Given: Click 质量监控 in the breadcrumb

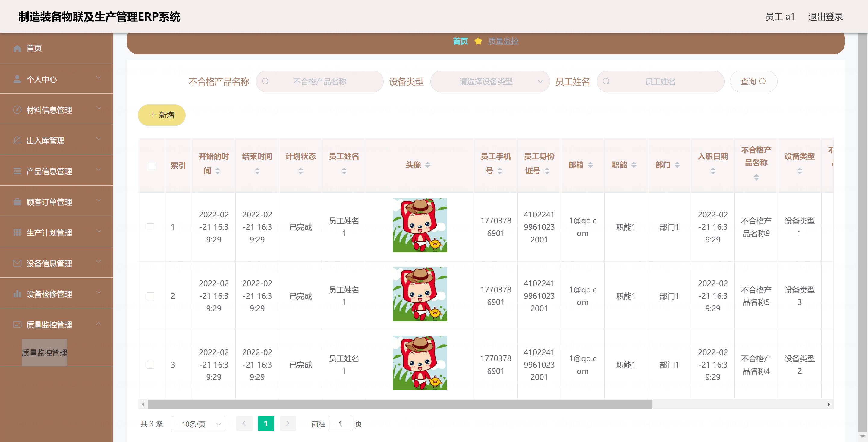Looking at the screenshot, I should click(503, 41).
